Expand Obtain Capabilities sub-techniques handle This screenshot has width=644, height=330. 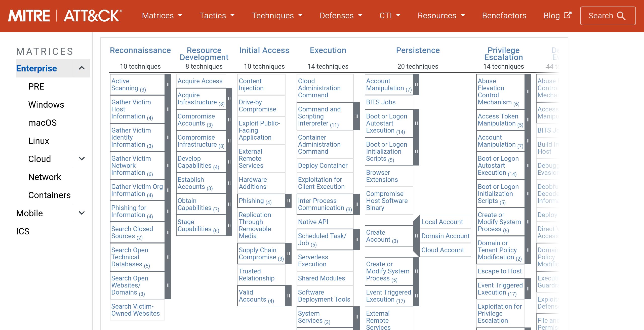pyautogui.click(x=229, y=204)
